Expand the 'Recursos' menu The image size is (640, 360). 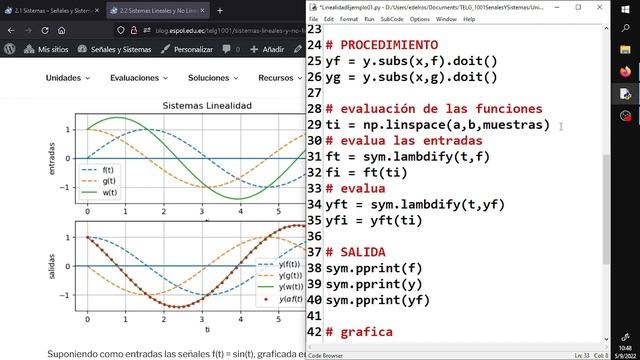[280, 78]
